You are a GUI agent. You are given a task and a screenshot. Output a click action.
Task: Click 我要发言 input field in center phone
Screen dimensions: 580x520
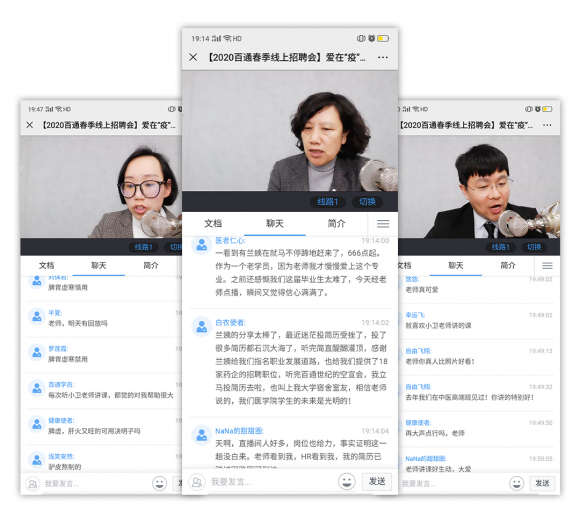click(272, 482)
